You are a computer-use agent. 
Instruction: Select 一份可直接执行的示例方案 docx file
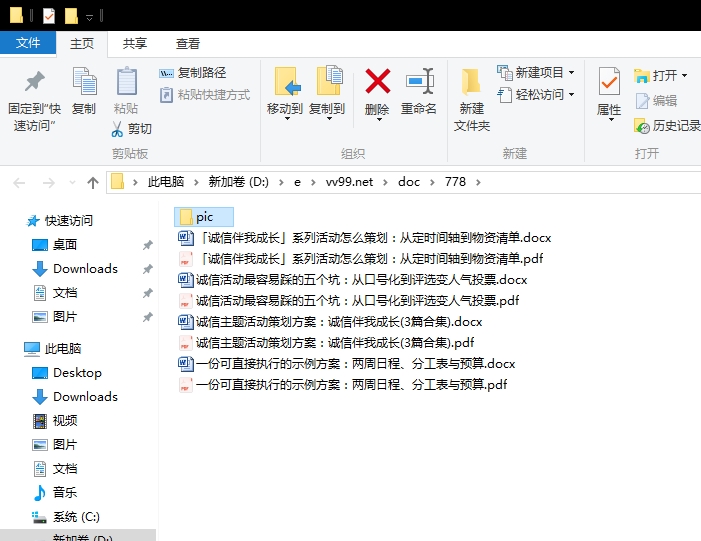click(346, 364)
